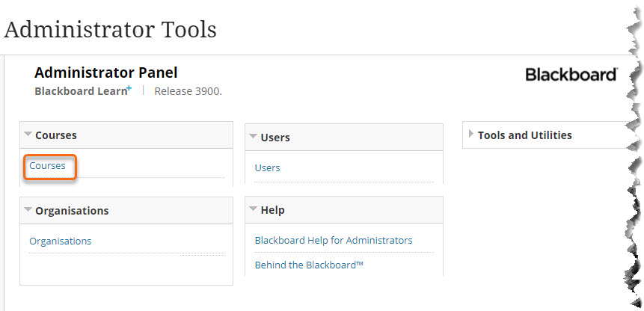This screenshot has width=644, height=311.
Task: Click the Release 3900 text
Action: coord(188,91)
